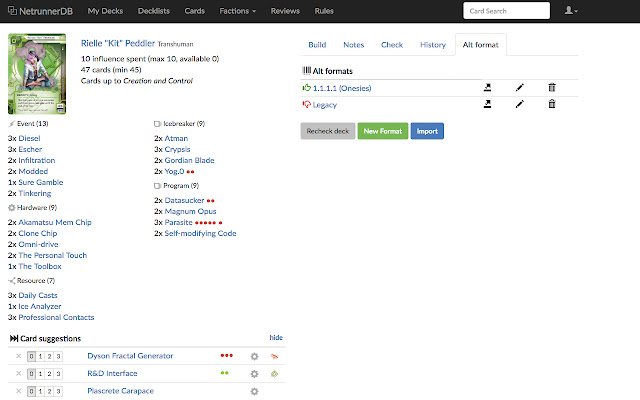640x400 pixels.
Task: Click the export icon for 1.1.1.1 (Onesies)
Action: click(487, 87)
